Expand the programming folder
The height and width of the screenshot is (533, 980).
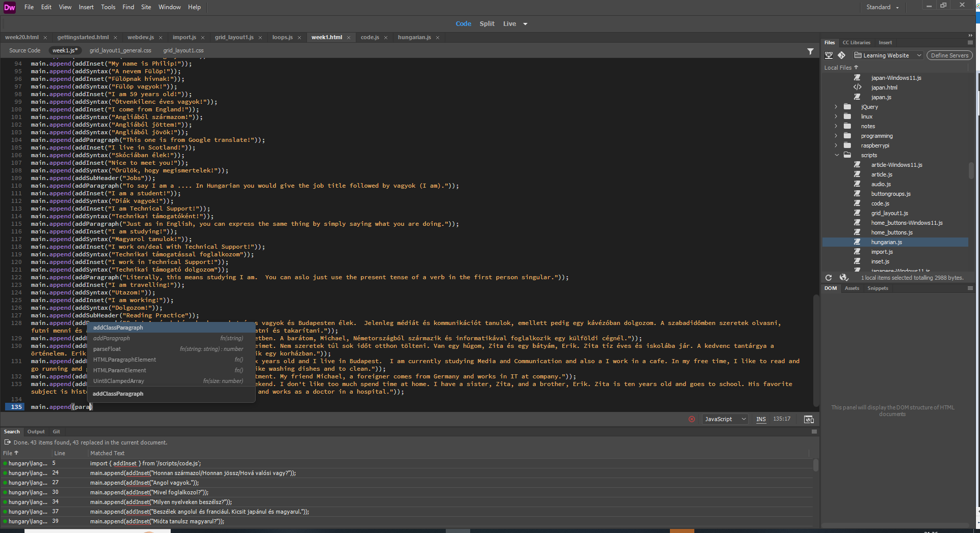836,136
